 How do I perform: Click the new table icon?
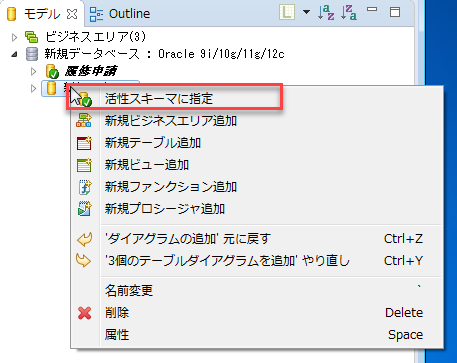pyautogui.click(x=84, y=143)
